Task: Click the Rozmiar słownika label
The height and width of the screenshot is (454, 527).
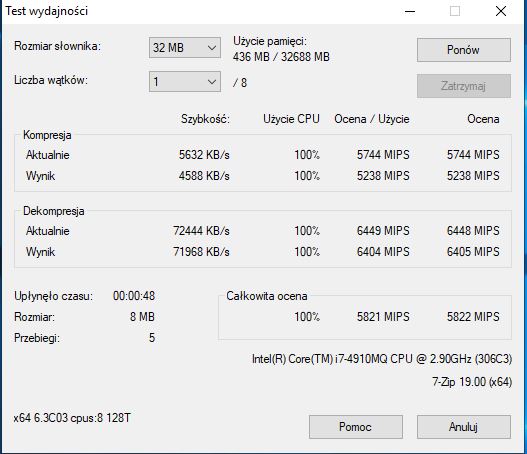Action: click(x=57, y=46)
